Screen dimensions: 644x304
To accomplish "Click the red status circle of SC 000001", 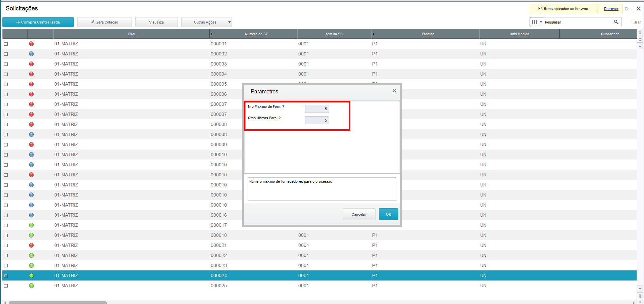I will click(x=31, y=44).
